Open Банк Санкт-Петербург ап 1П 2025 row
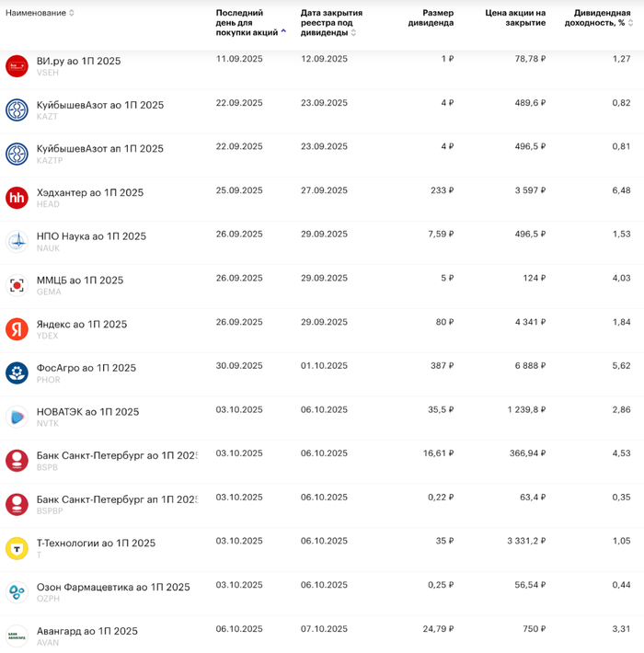Image resolution: width=644 pixels, height=653 pixels. point(116,499)
